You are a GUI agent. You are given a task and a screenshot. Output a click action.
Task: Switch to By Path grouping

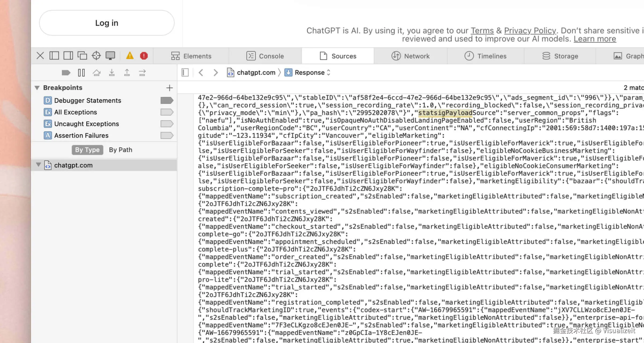pyautogui.click(x=120, y=150)
